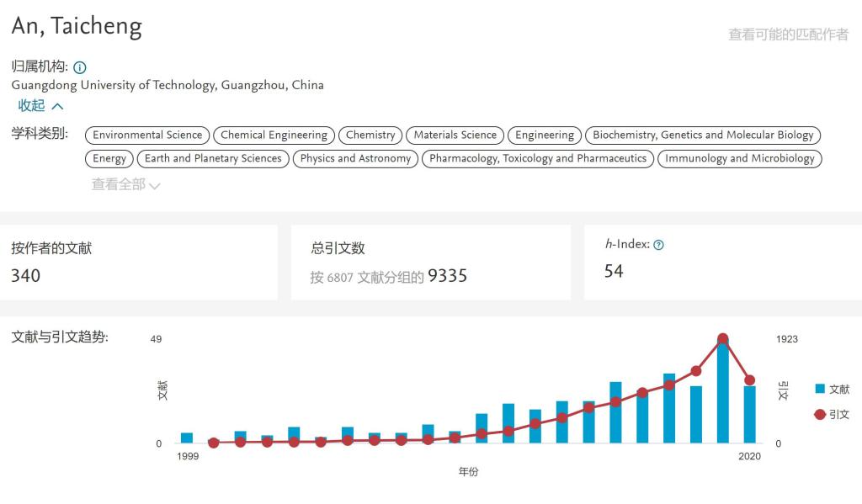The width and height of the screenshot is (862, 504).
Task: Click the Energy subject tag
Action: pos(109,158)
